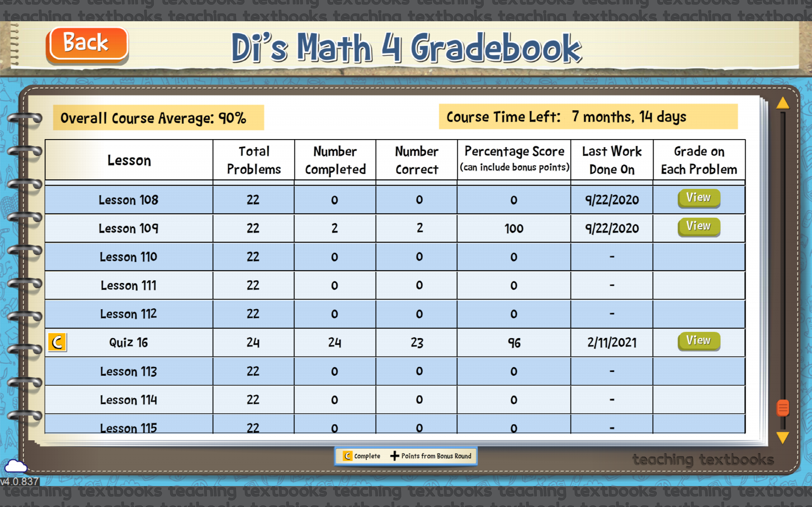This screenshot has width=812, height=507.
Task: View the grades for Quiz 16
Action: pos(698,340)
